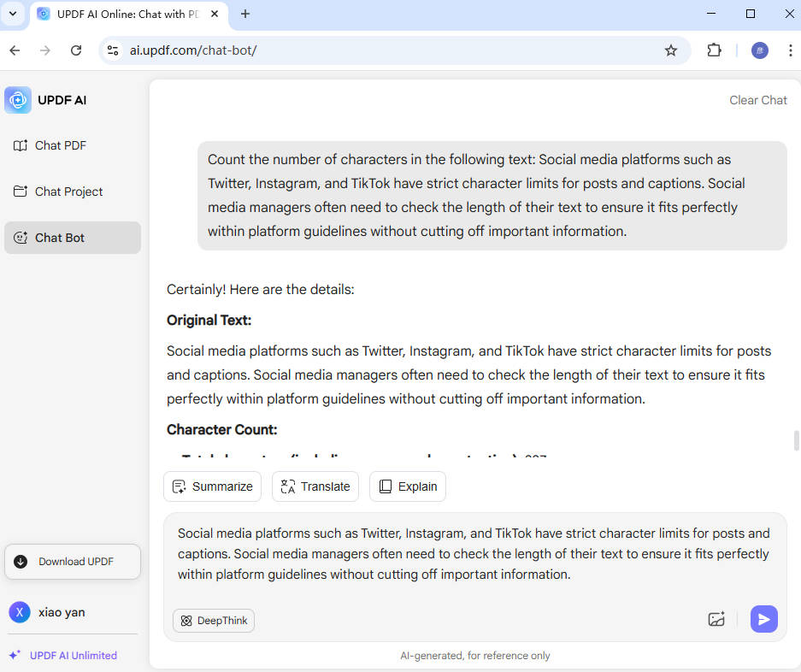Click Clear Chat to reset conversation

point(758,100)
